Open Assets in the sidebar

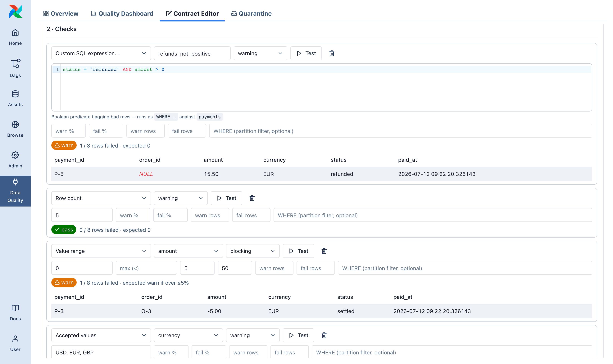coord(15,99)
